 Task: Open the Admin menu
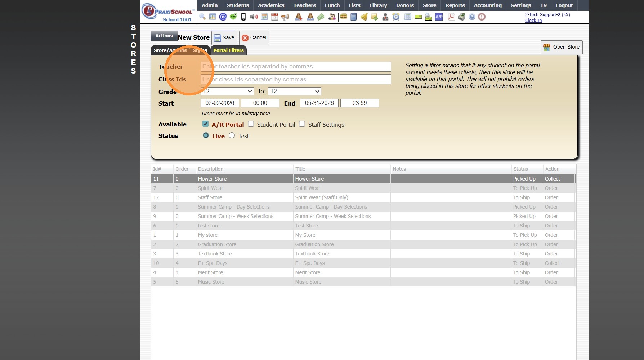coord(210,5)
